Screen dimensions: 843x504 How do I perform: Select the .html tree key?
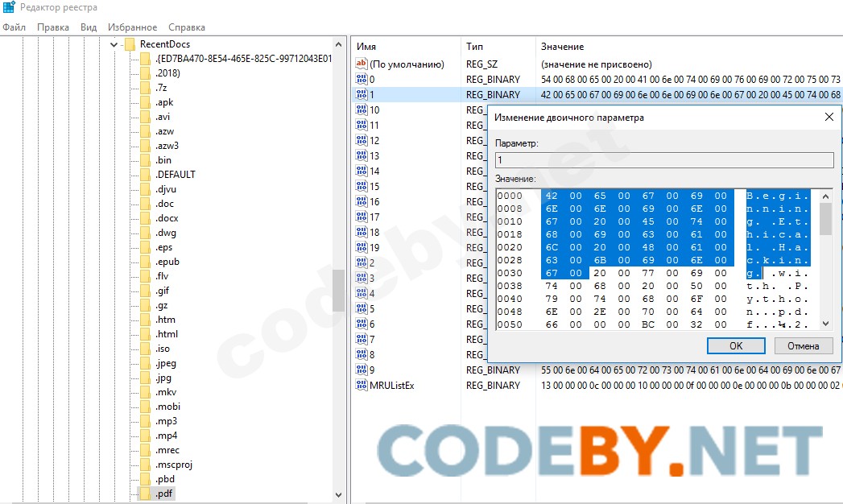166,334
